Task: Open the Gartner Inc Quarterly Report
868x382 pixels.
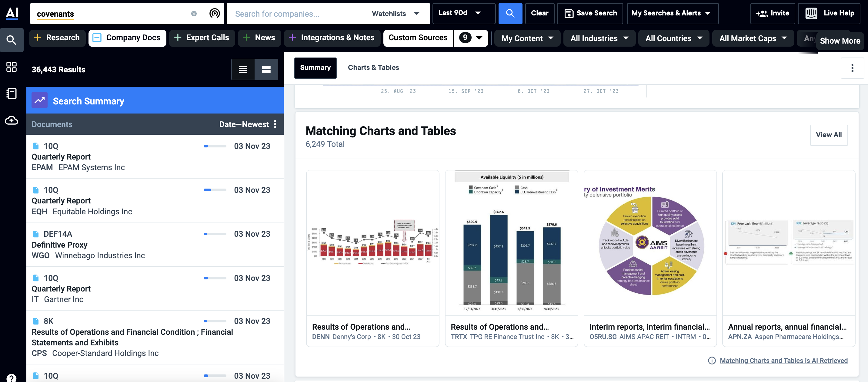Action: pyautogui.click(x=155, y=288)
